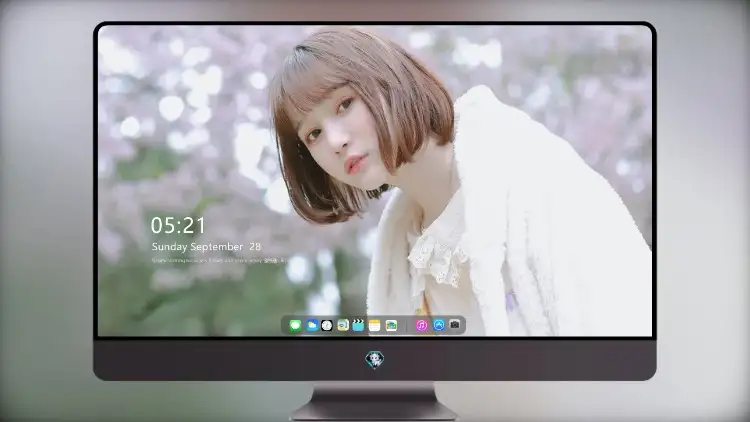Open the Camera app in the dock
This screenshot has width=750, height=422.
click(x=455, y=325)
